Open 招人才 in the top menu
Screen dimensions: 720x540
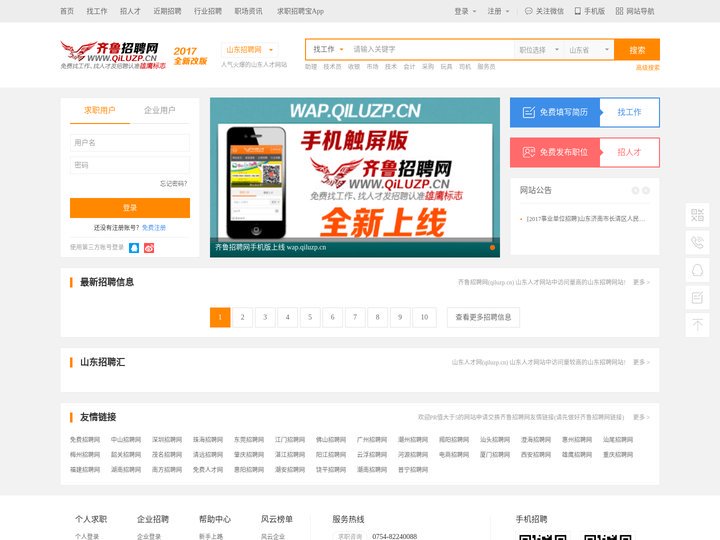(x=130, y=11)
